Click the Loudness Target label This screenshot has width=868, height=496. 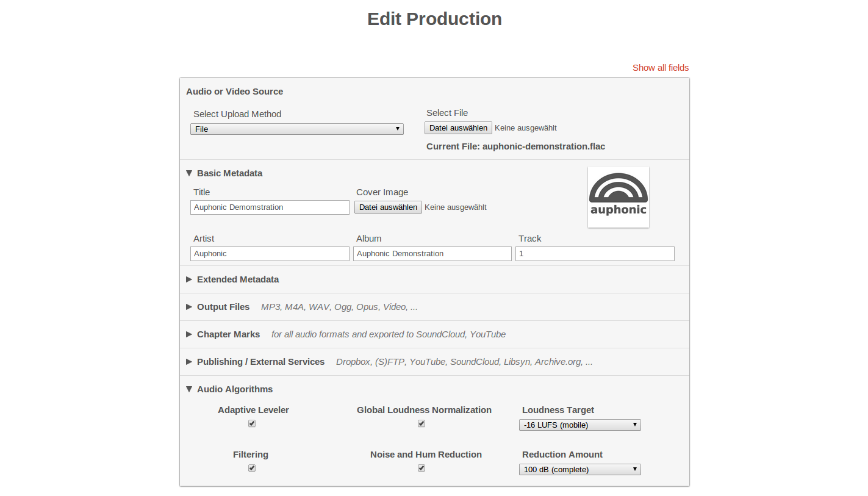pos(558,410)
